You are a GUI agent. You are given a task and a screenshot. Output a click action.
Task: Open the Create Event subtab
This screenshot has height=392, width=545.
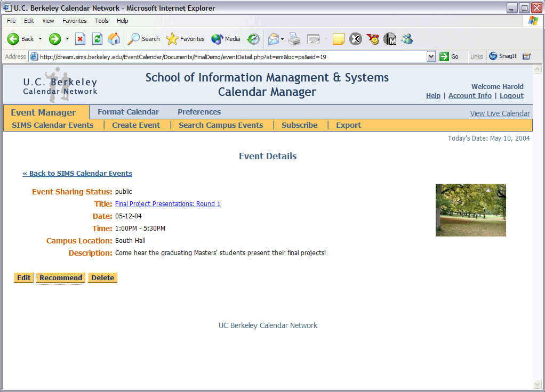pos(136,125)
